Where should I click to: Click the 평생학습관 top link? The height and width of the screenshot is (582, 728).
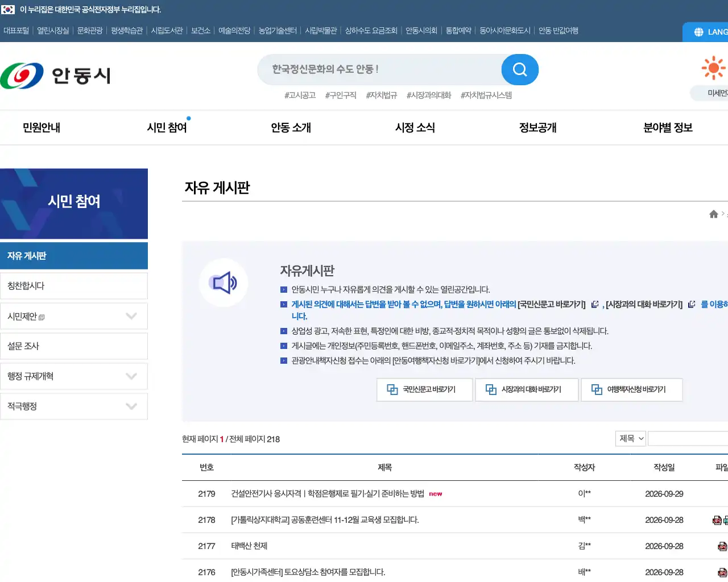(x=127, y=31)
